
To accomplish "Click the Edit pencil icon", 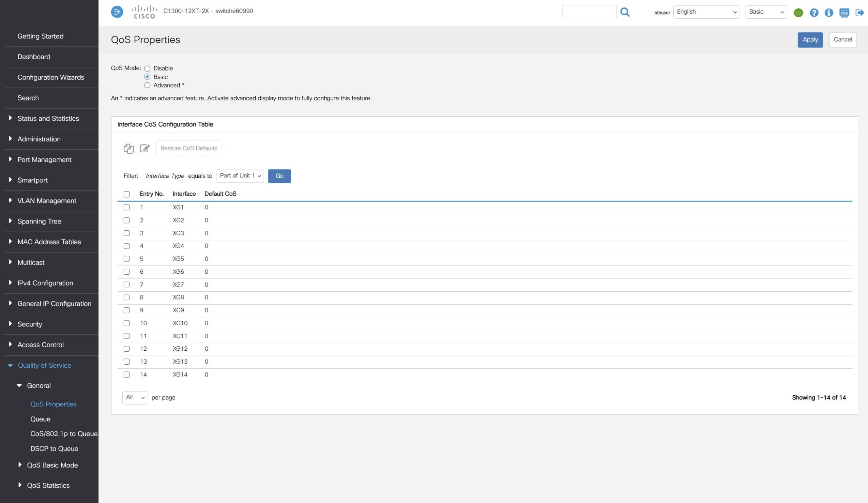I will click(145, 149).
